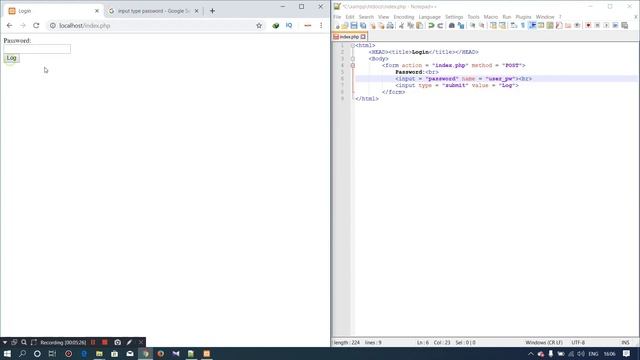Close the index.php tab in Notepad++

(x=363, y=37)
